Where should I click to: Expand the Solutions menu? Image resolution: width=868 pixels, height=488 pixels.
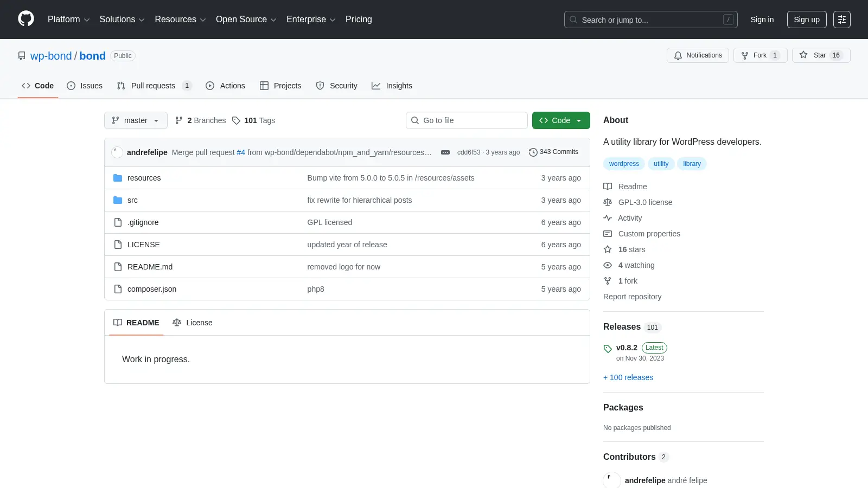tap(122, 20)
